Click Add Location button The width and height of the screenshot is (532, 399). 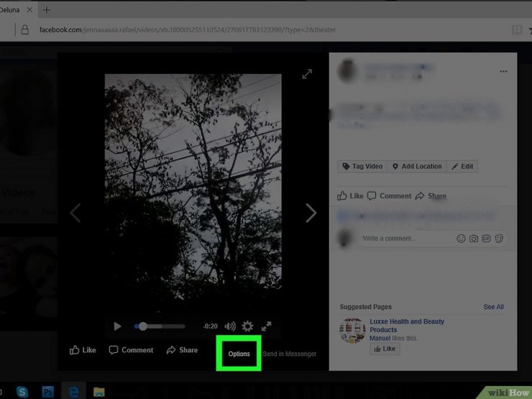click(417, 166)
